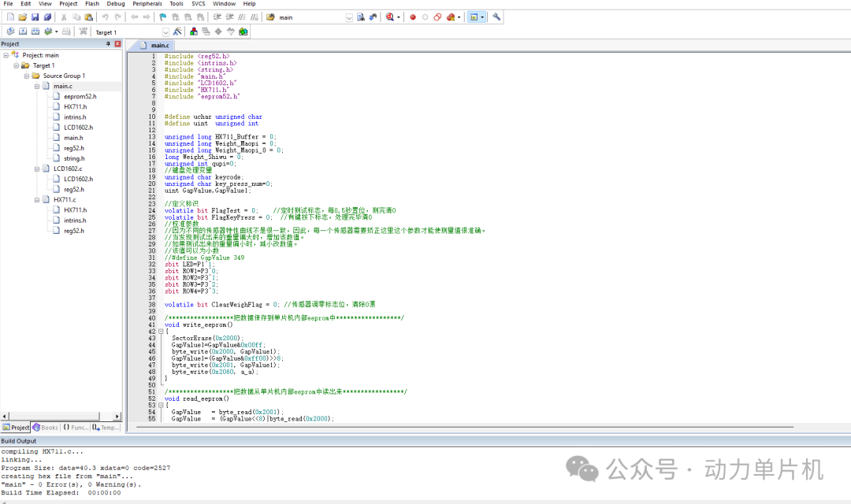
Task: Click the Manage Project Items icon
Action: (194, 31)
